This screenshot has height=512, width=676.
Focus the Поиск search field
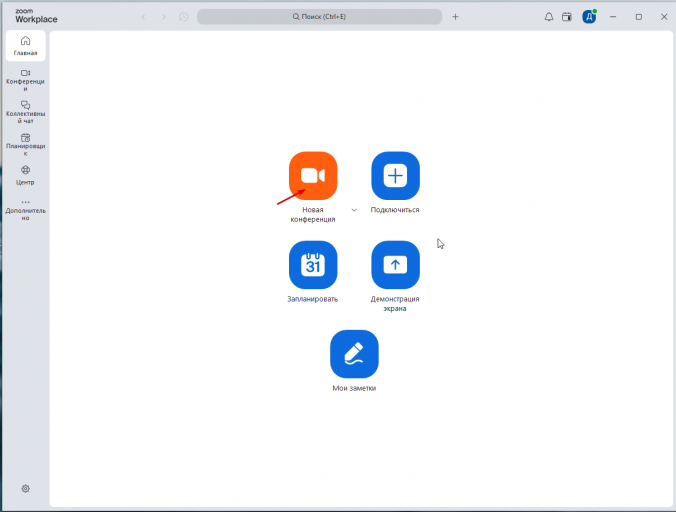(x=319, y=17)
